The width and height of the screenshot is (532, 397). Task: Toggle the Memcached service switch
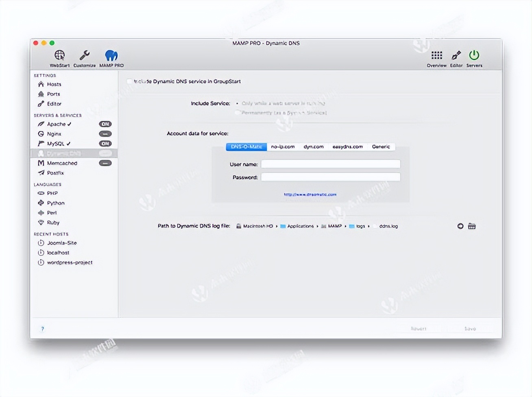click(105, 163)
